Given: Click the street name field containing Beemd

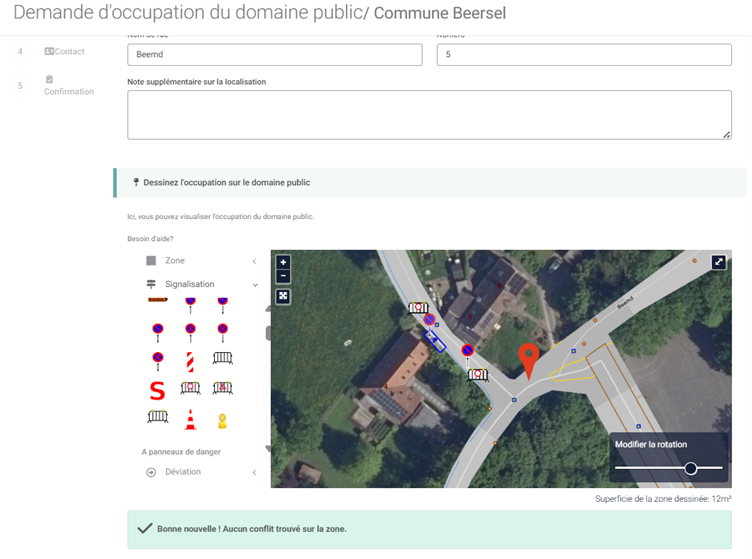Looking at the screenshot, I should point(275,55).
